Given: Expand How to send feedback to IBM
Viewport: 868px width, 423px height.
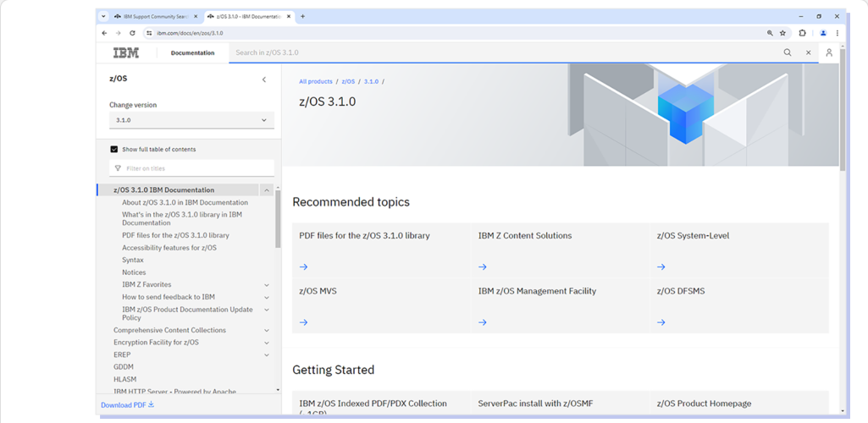Looking at the screenshot, I should [267, 298].
